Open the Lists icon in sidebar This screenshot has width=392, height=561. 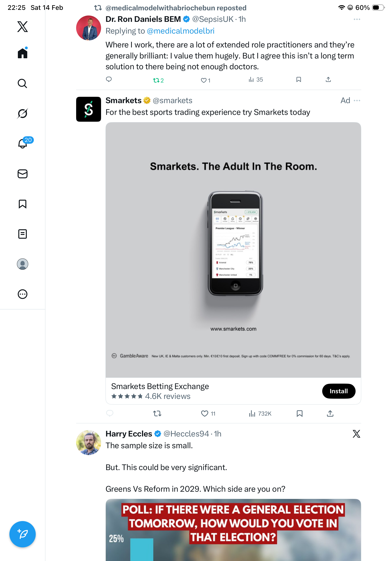pyautogui.click(x=23, y=234)
